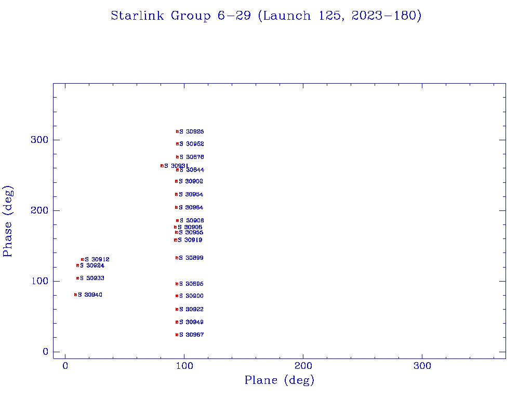Viewport: 532px width, 399px height.
Task: Click the Phase (deg) axis title
Action: click(x=8, y=221)
